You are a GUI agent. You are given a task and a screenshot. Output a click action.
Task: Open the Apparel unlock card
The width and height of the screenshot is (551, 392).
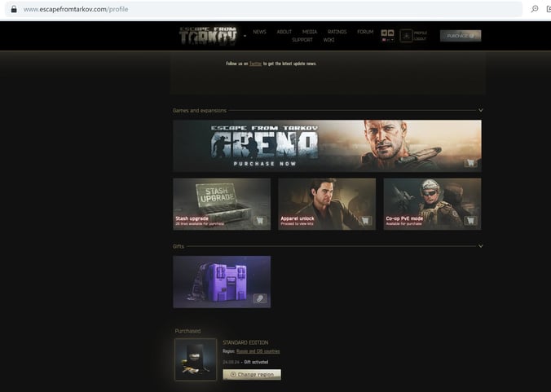pos(327,204)
